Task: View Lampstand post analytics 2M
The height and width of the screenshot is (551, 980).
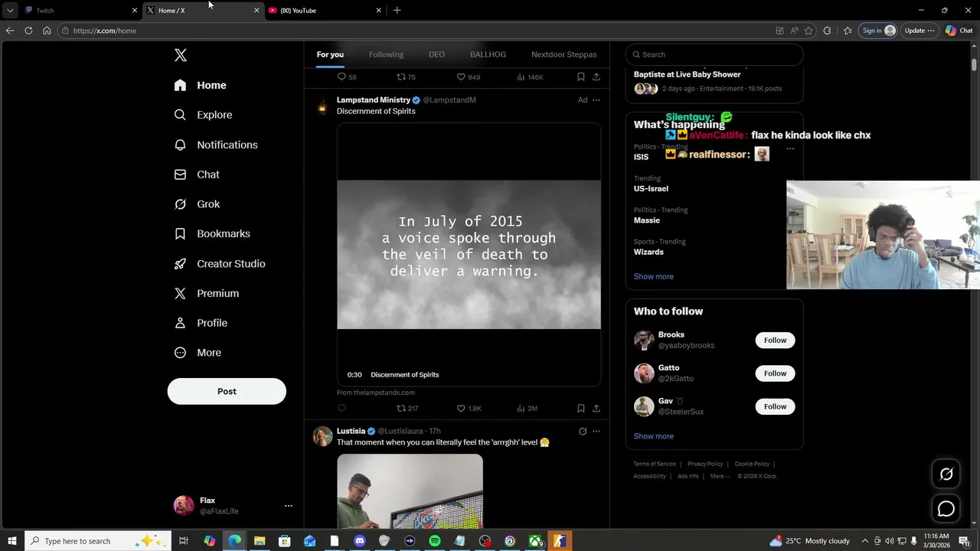Action: (527, 409)
